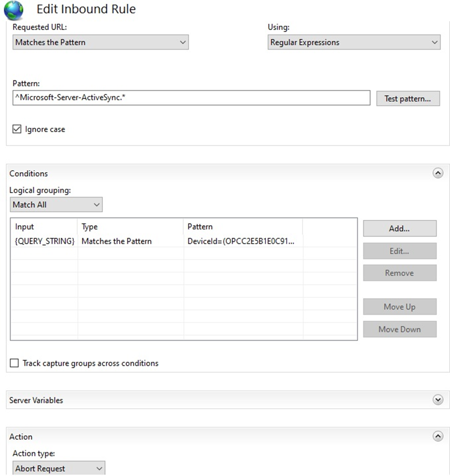Select the {QUERY_STRING} condition row
Screen dimensions: 450x476
(x=184, y=241)
